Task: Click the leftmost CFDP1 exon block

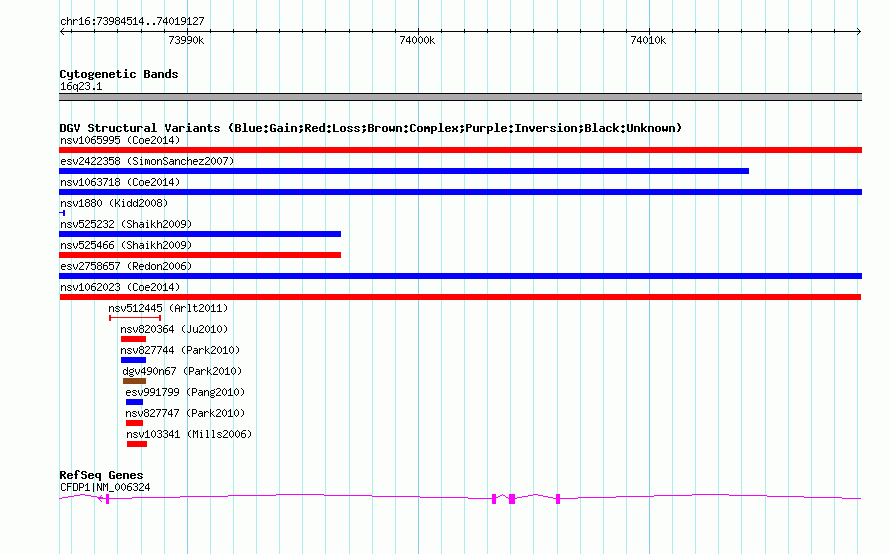Action: (x=107, y=499)
